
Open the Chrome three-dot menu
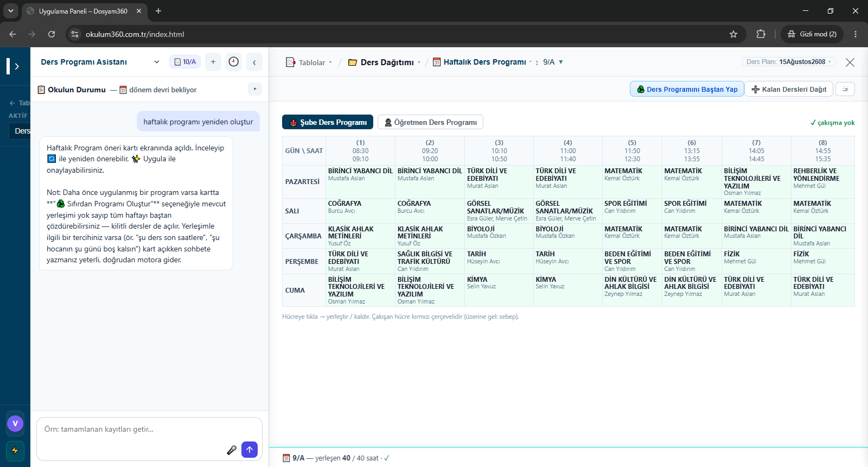coord(856,34)
